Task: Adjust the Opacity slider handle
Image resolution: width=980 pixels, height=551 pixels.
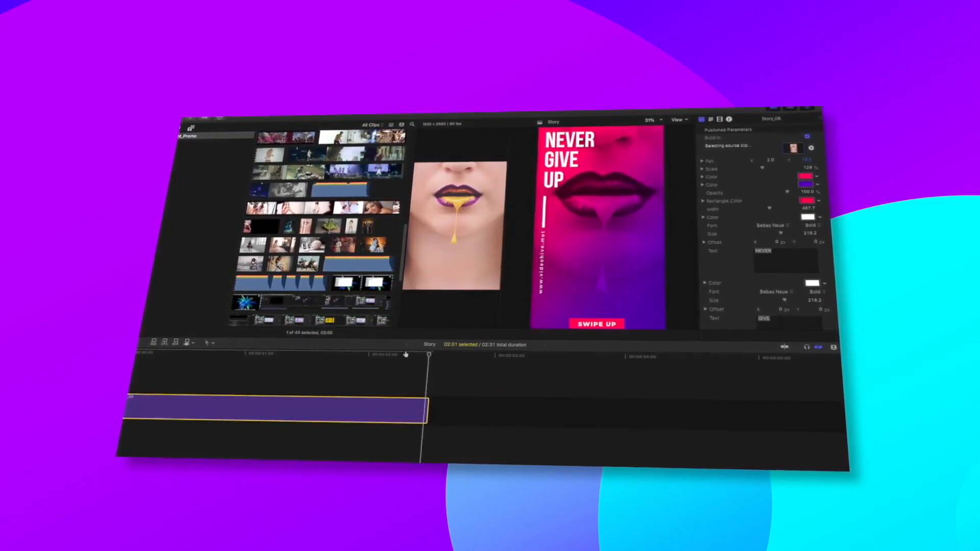Action: point(787,192)
